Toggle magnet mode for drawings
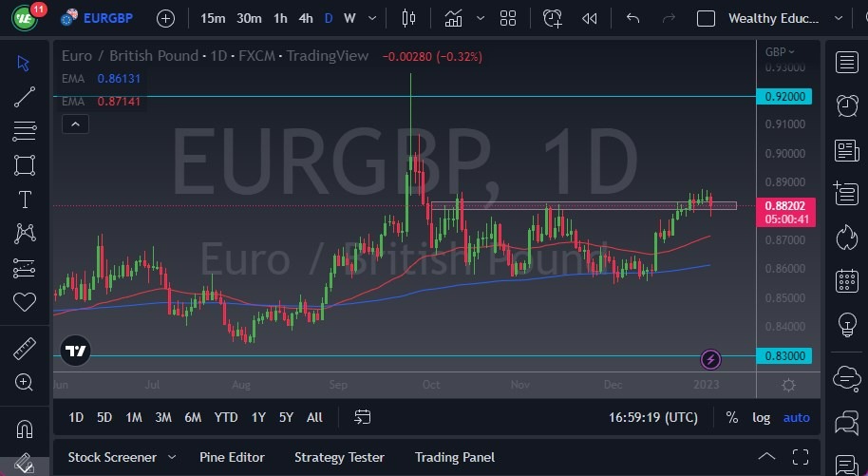868x476 pixels. [25, 429]
